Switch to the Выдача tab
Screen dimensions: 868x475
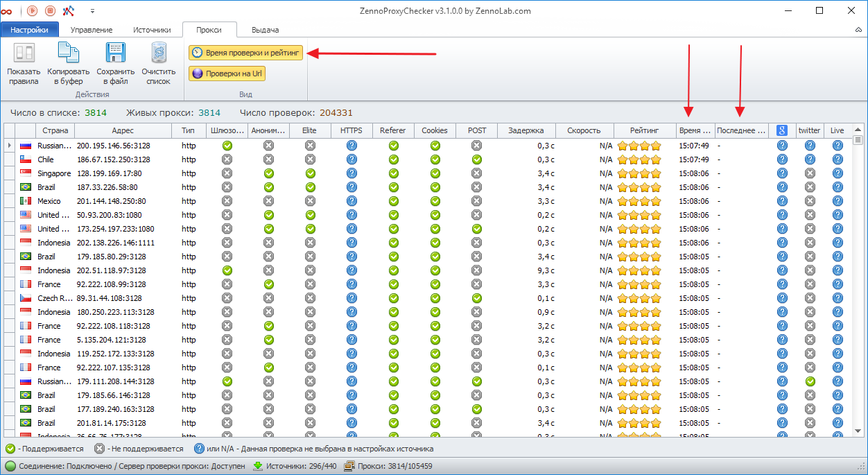(265, 30)
